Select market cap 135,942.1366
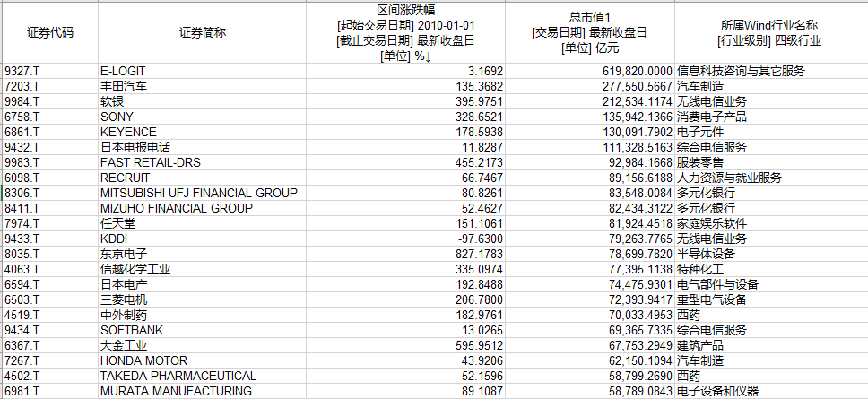This screenshot has width=868, height=399. pyautogui.click(x=589, y=117)
